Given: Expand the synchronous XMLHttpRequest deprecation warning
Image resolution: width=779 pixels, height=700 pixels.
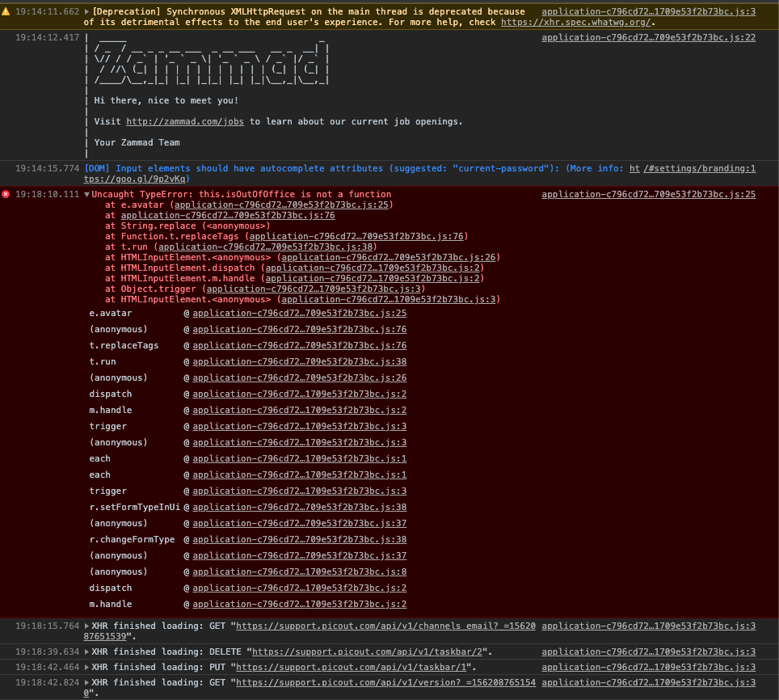Looking at the screenshot, I should point(88,11).
